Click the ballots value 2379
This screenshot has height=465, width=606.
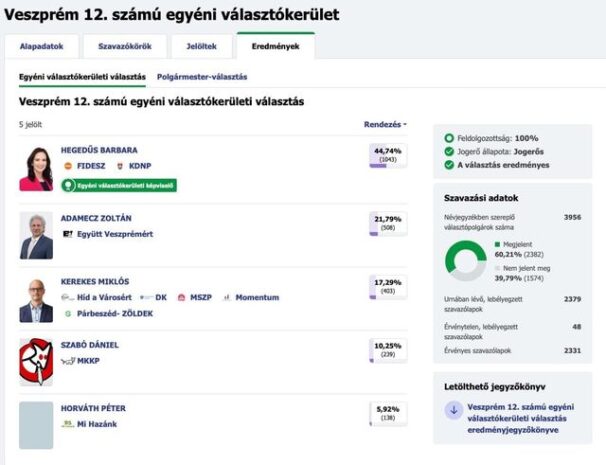[x=572, y=299]
